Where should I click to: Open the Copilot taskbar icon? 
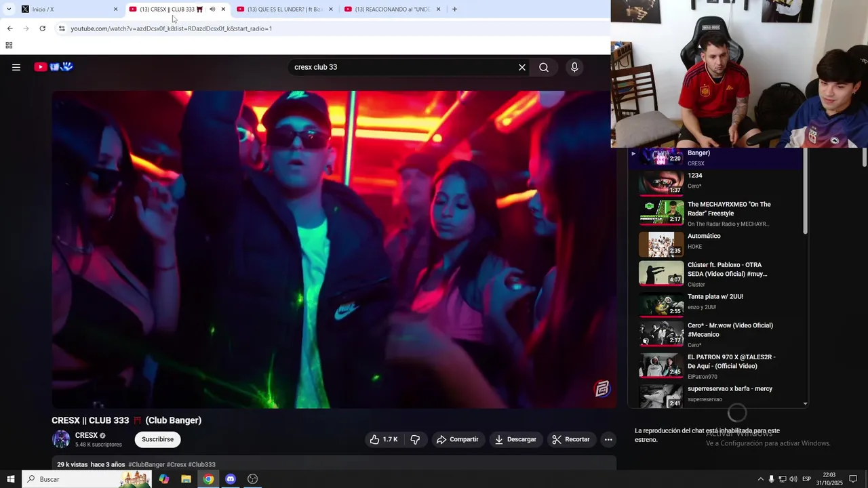(x=163, y=479)
